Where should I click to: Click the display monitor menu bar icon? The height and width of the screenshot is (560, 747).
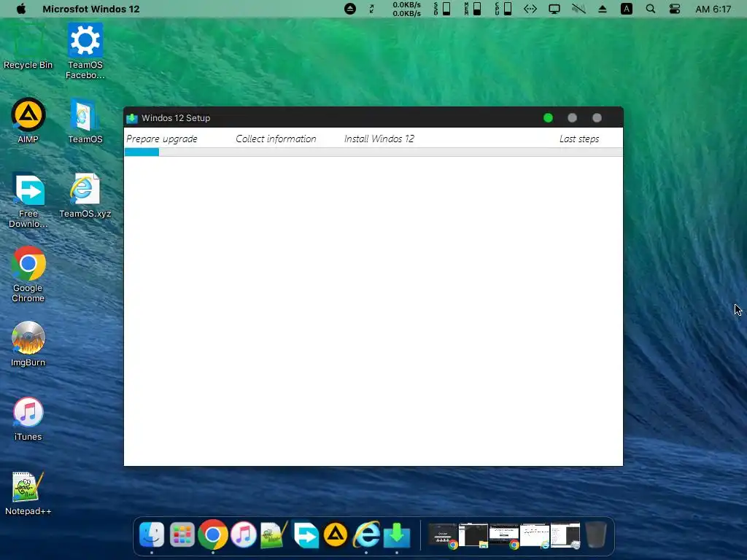pyautogui.click(x=554, y=9)
